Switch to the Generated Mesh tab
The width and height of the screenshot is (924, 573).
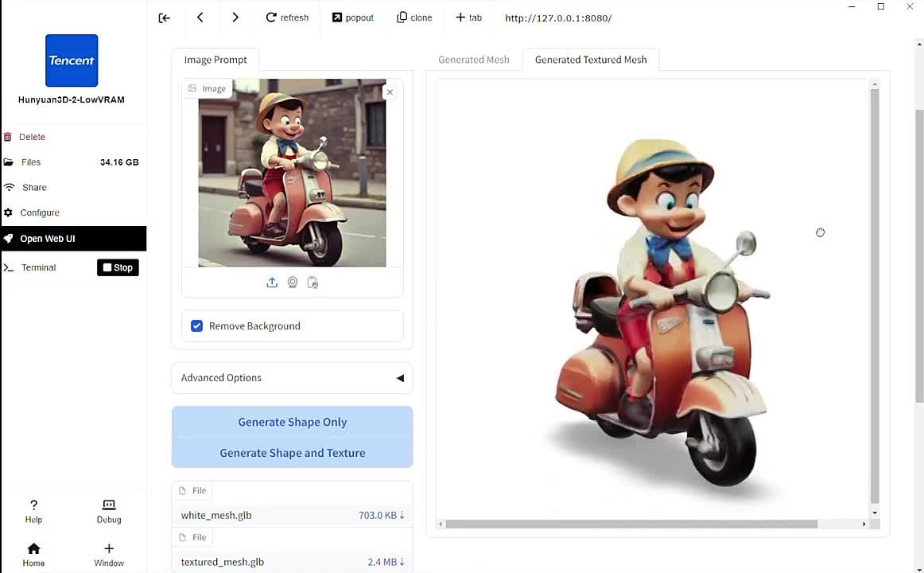click(x=474, y=60)
